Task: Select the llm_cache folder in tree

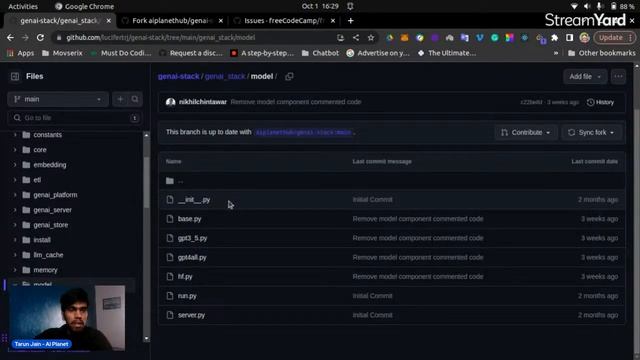Action: (x=48, y=255)
